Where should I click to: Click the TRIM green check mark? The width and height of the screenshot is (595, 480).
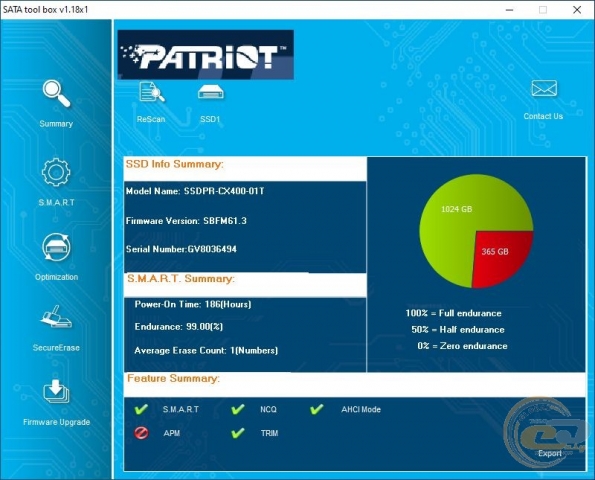(238, 433)
